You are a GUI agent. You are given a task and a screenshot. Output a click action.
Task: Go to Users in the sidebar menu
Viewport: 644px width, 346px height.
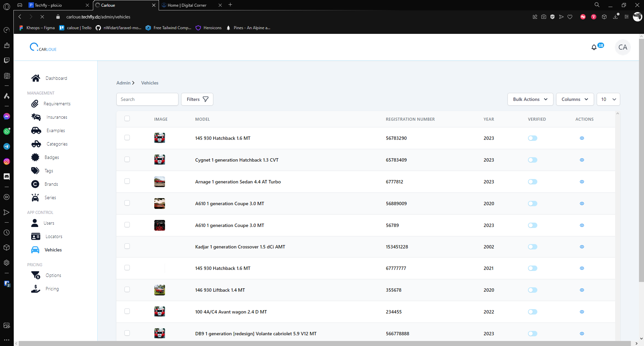pyautogui.click(x=49, y=223)
